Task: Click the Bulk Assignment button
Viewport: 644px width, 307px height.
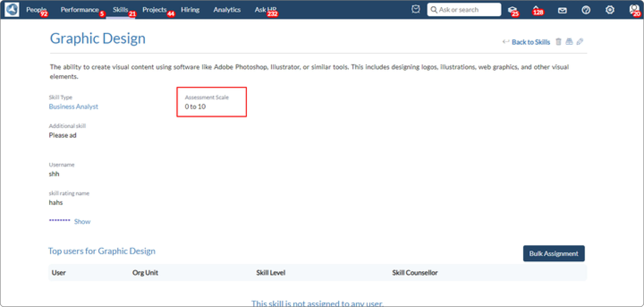Action: click(553, 253)
